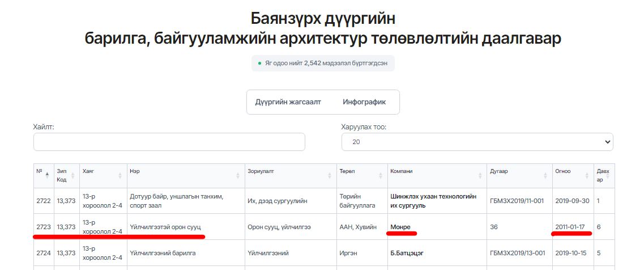This screenshot has width=644, height=270.
Task: Click sort arrows in Хаяг column header
Action: pyautogui.click(x=120, y=175)
